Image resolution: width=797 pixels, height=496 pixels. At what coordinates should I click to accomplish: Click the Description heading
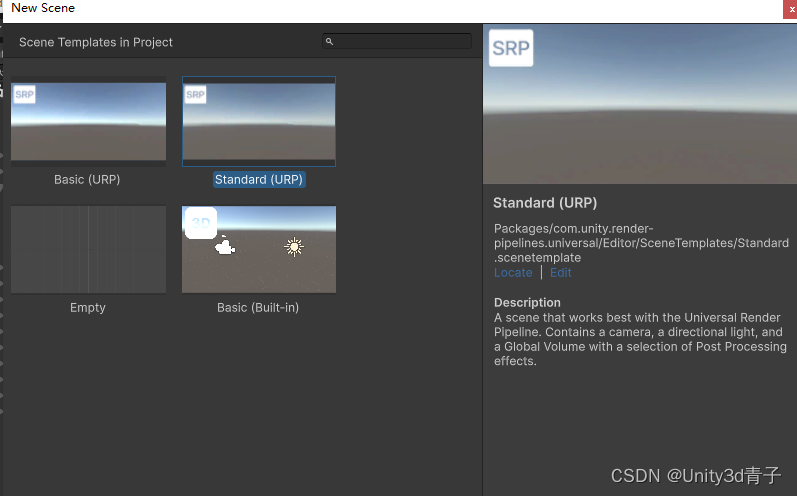[x=527, y=302]
